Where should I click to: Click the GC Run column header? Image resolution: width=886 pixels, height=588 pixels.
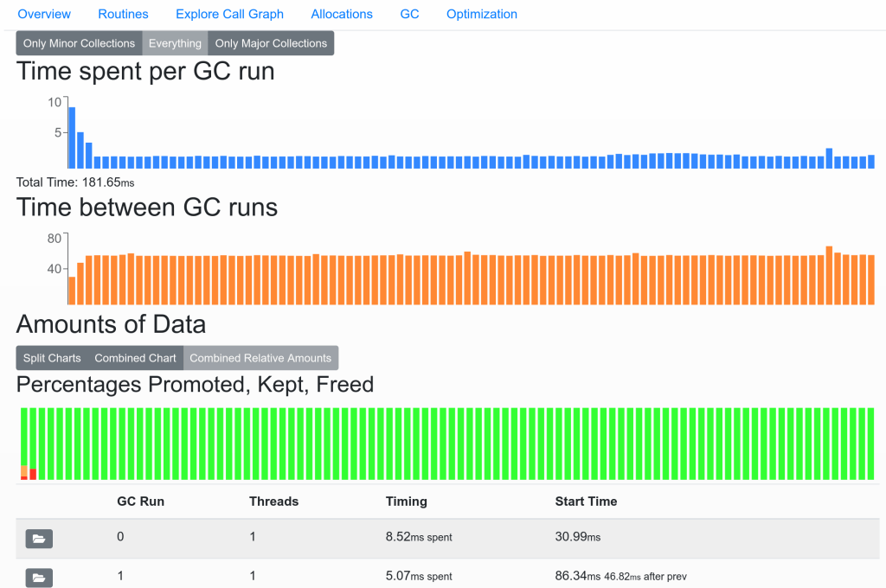[x=140, y=502]
